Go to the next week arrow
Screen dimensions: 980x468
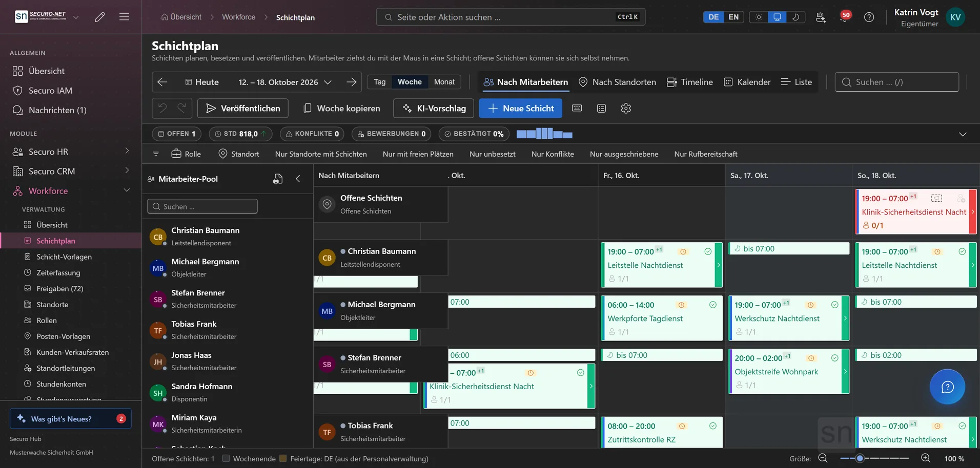point(352,82)
